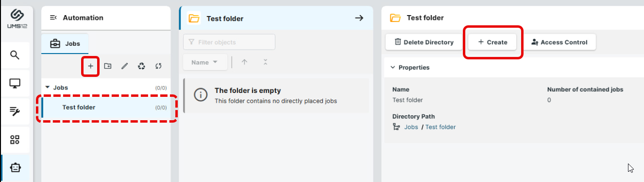Click the Filter objects field
The image size is (644, 182).
(229, 42)
